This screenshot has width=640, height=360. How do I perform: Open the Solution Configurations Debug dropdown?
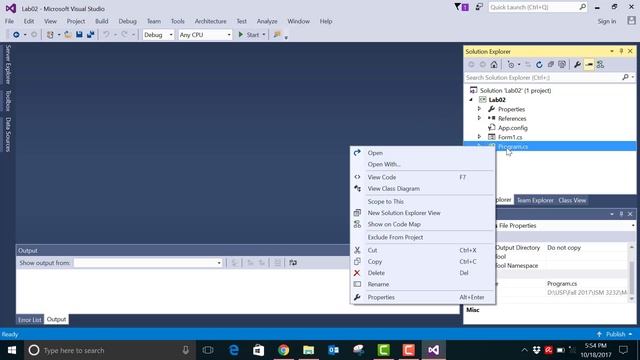pyautogui.click(x=158, y=35)
